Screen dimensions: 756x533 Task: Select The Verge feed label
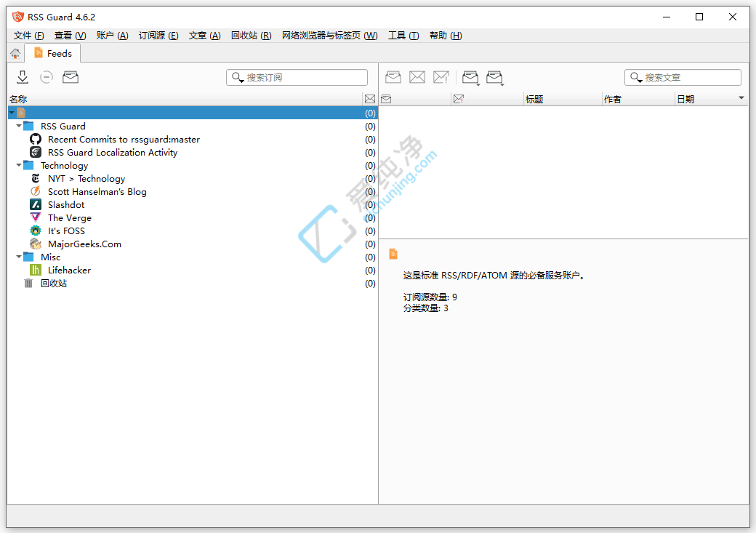[x=70, y=217]
